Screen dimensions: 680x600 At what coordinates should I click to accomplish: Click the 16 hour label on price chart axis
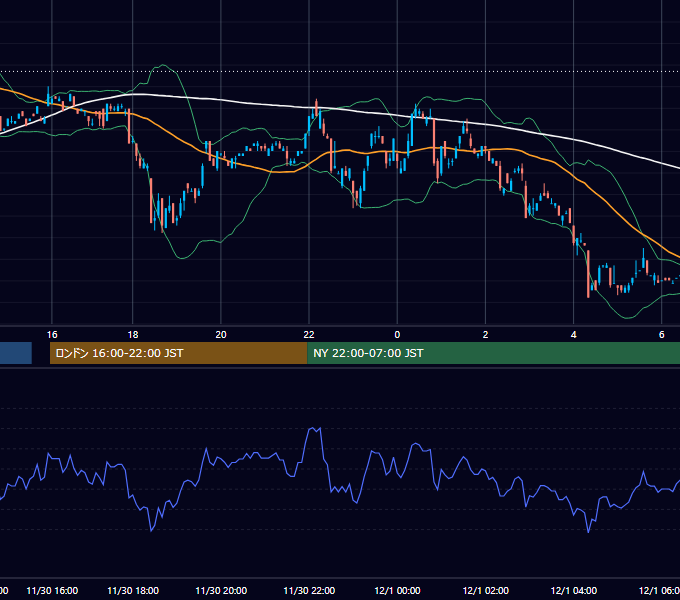52,334
